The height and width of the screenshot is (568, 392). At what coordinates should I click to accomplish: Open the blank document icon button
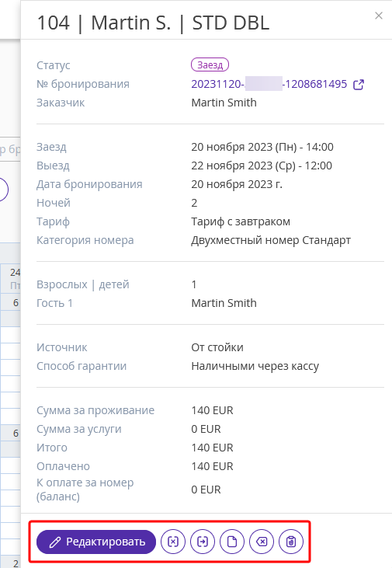coord(232,542)
